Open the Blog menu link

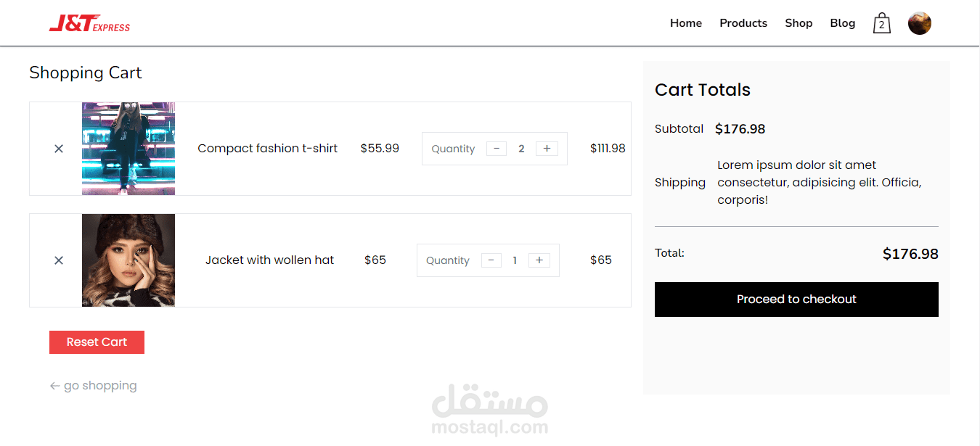click(842, 23)
